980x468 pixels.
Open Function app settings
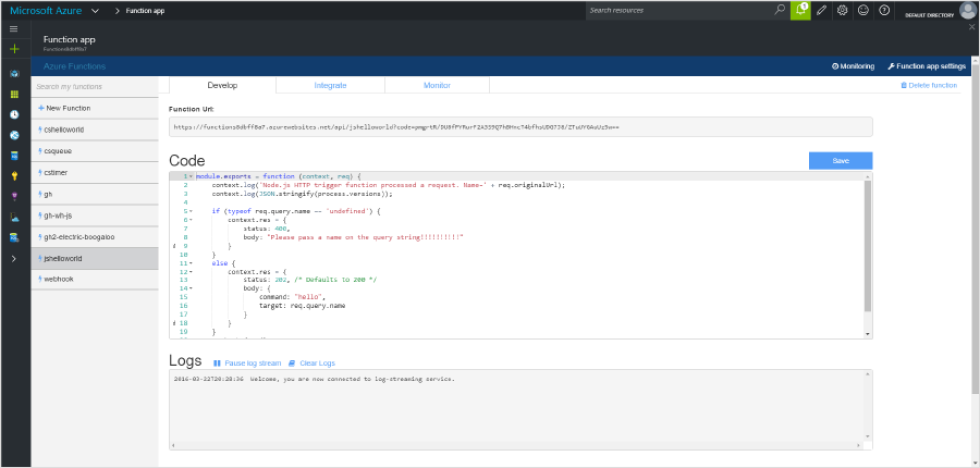[926, 66]
